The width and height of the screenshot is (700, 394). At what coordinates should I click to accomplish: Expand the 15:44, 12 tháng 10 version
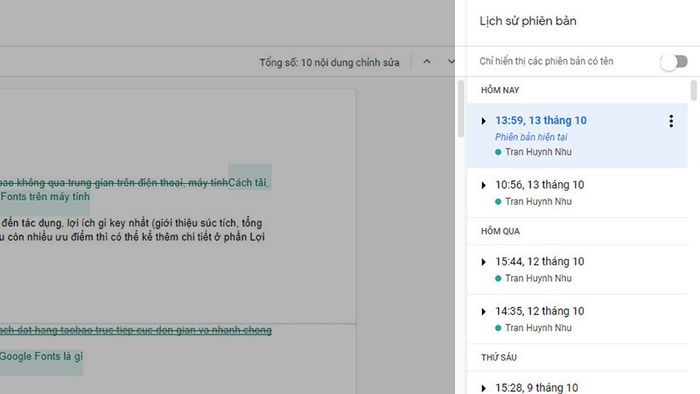pos(483,262)
